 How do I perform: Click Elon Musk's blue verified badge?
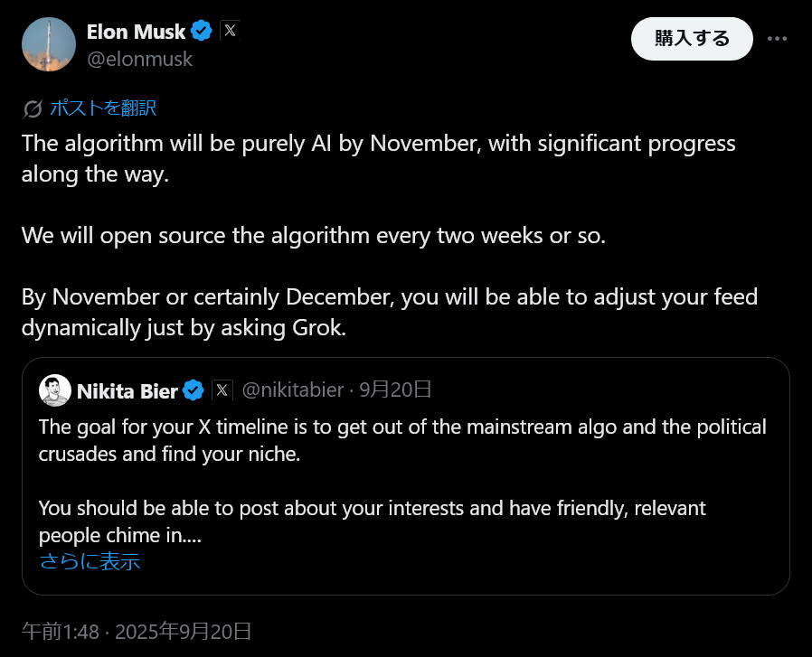click(x=202, y=32)
